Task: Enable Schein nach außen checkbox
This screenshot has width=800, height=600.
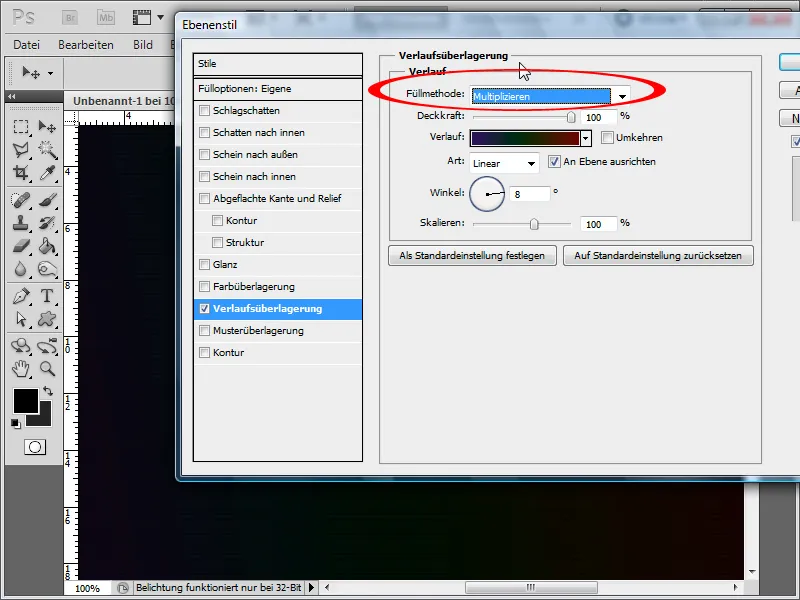Action: click(205, 154)
